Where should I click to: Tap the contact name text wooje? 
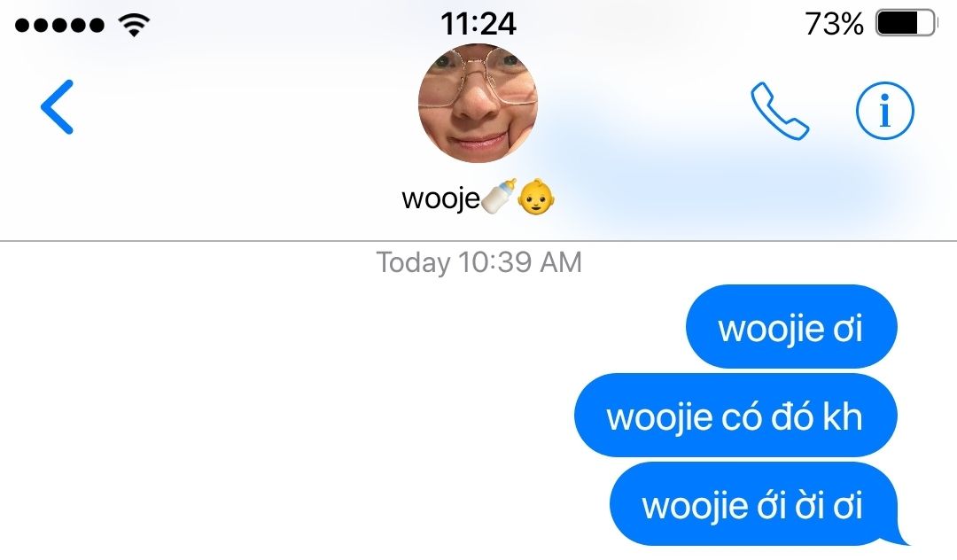pyautogui.click(x=440, y=198)
